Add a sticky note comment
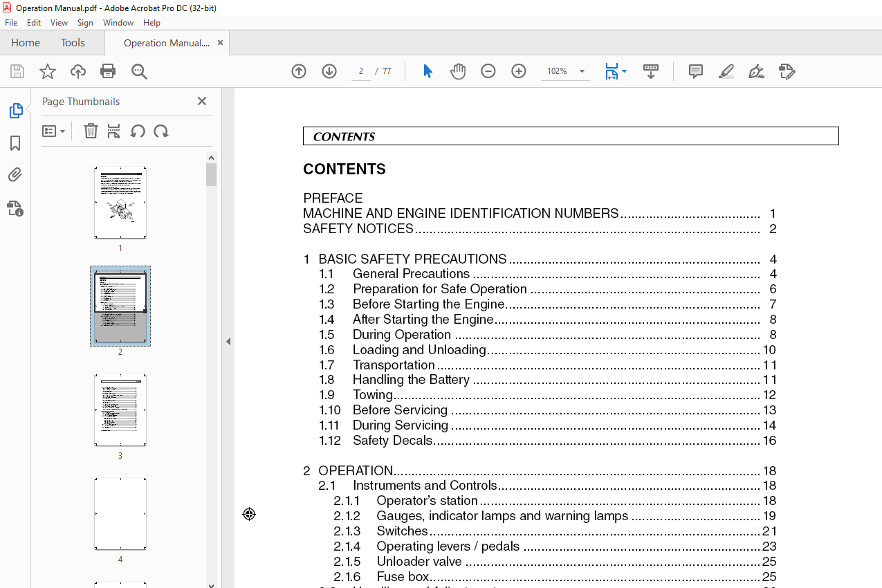 696,71
